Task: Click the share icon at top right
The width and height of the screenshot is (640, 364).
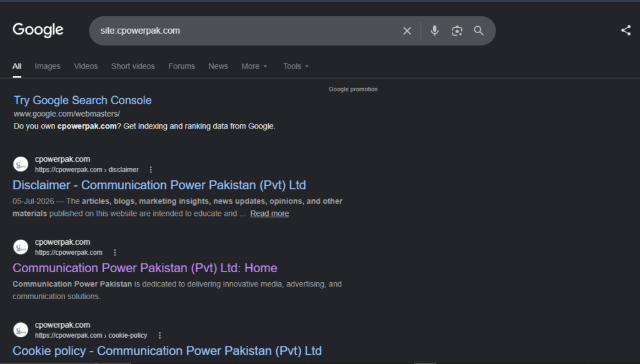Action: pyautogui.click(x=626, y=30)
